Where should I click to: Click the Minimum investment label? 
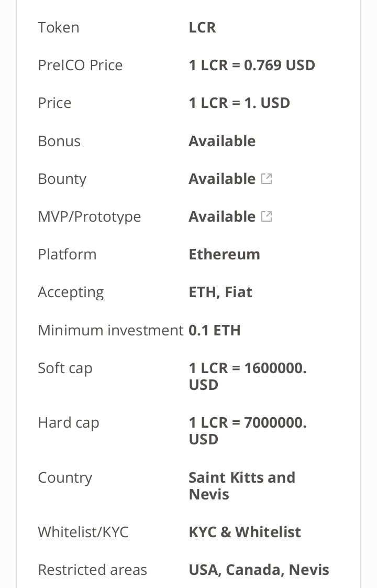(x=110, y=330)
